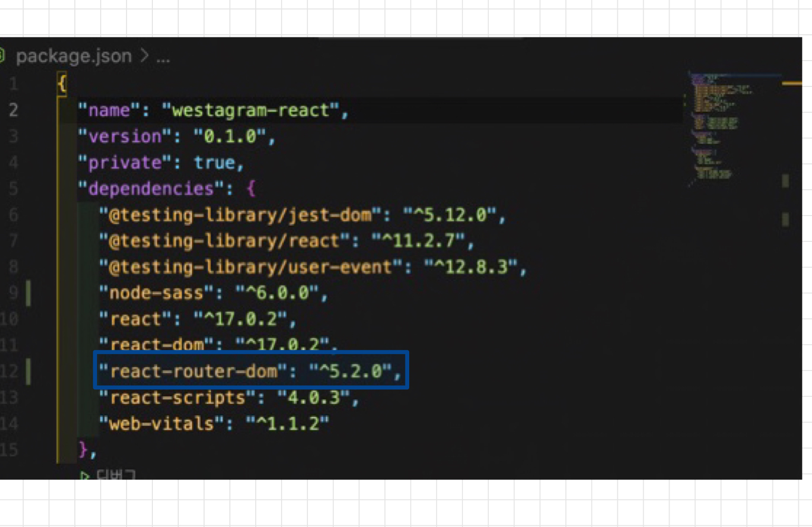
Task: Click the "^5.2.0" router version value
Action: point(351,372)
